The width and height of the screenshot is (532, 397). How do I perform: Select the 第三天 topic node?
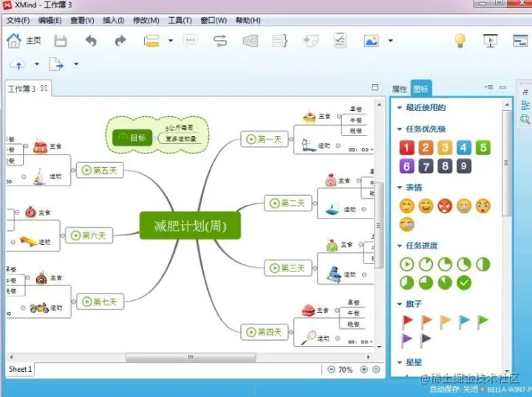(x=287, y=268)
